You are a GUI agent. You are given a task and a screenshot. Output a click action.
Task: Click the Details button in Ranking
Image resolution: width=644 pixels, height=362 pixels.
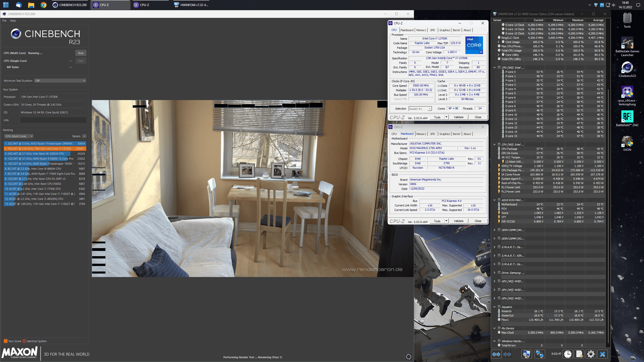76,136
